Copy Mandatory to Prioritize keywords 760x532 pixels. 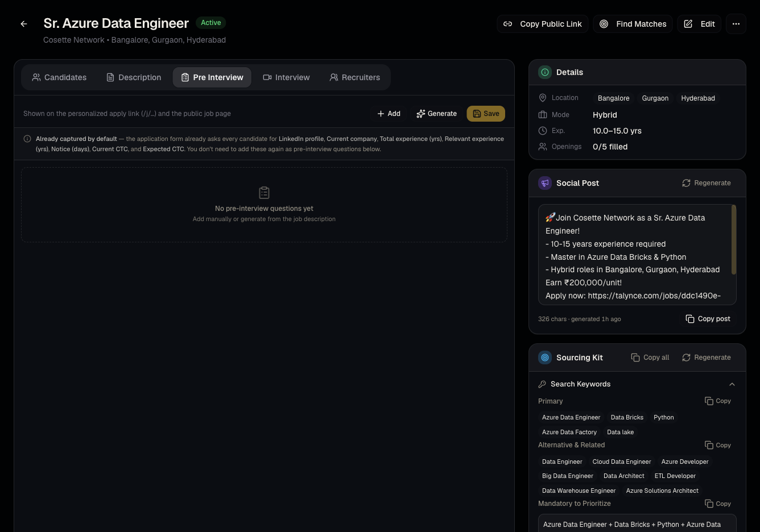click(718, 504)
